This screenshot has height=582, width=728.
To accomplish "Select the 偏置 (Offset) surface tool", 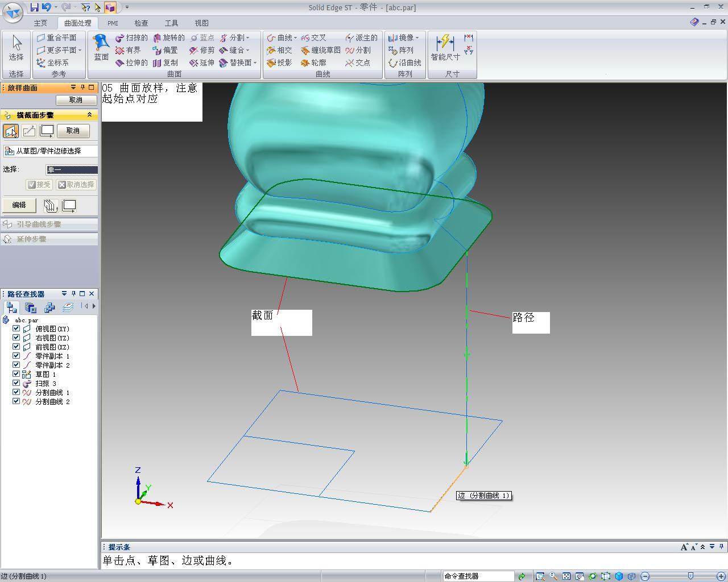I will tap(165, 50).
